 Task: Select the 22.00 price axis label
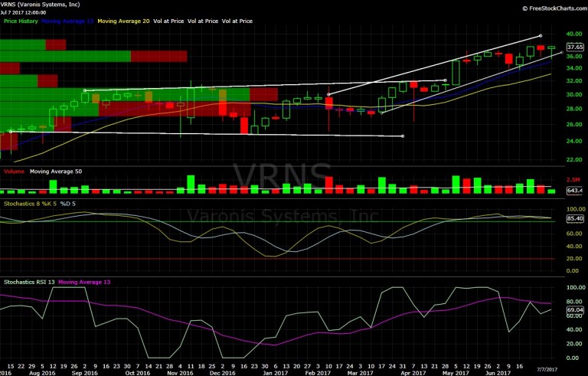(574, 159)
